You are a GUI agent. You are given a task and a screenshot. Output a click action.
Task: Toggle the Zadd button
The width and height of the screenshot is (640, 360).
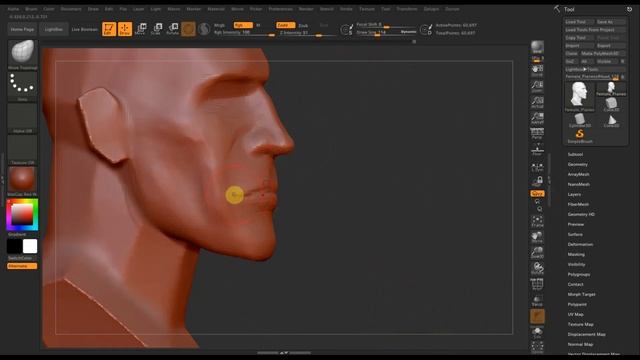[x=285, y=25]
